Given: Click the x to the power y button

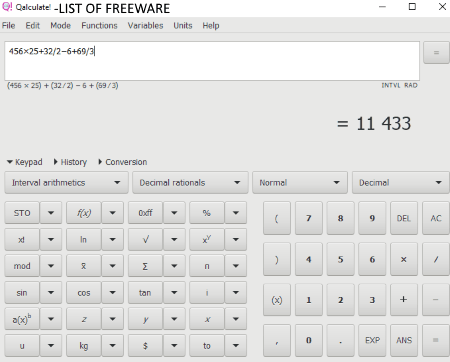Looking at the screenshot, I should pyautogui.click(x=207, y=239).
